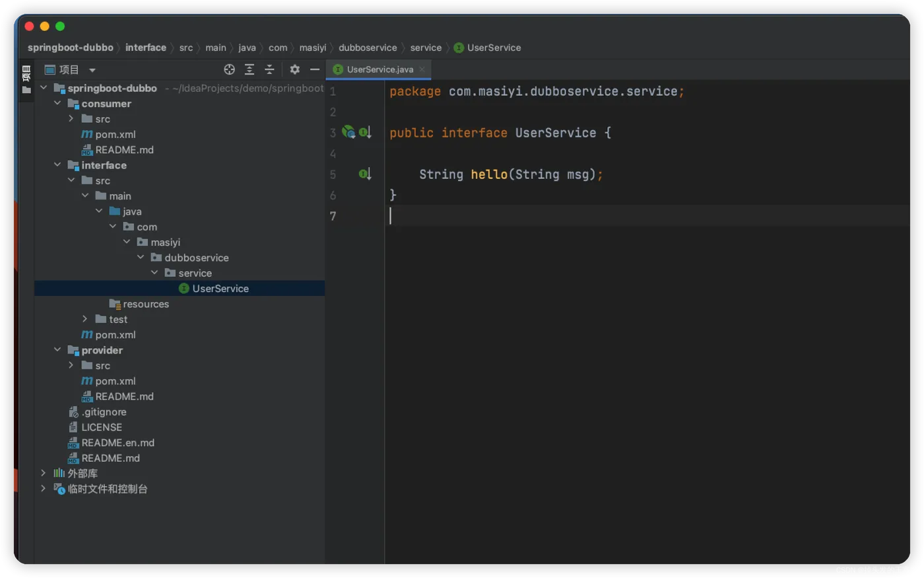Viewport: 924px width, 578px height.
Task: Click the UserService interface name in code
Action: (556, 133)
